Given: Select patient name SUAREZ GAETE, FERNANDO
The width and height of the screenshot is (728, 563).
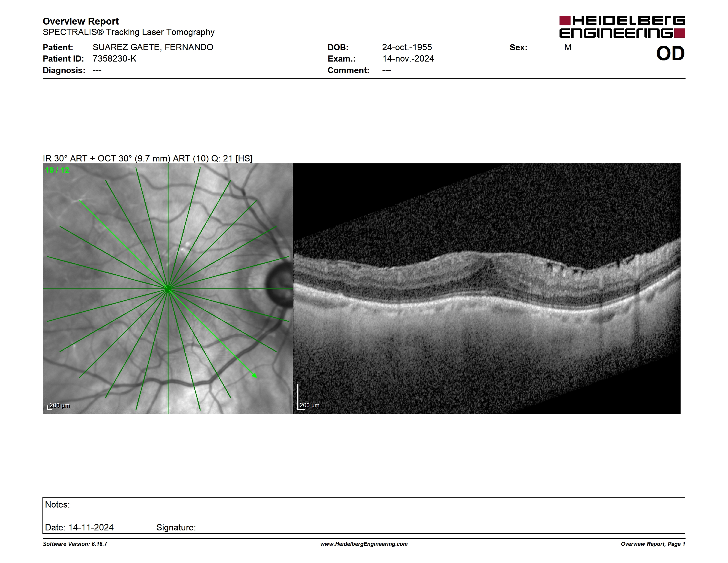Looking at the screenshot, I should tap(153, 47).
